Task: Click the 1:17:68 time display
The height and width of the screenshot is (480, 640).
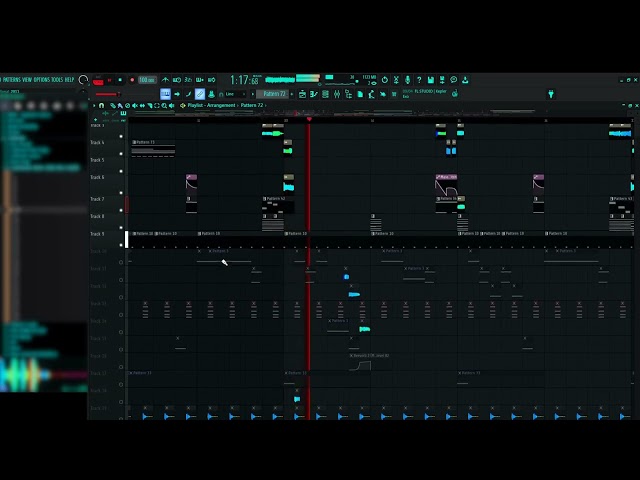Action: [x=244, y=80]
